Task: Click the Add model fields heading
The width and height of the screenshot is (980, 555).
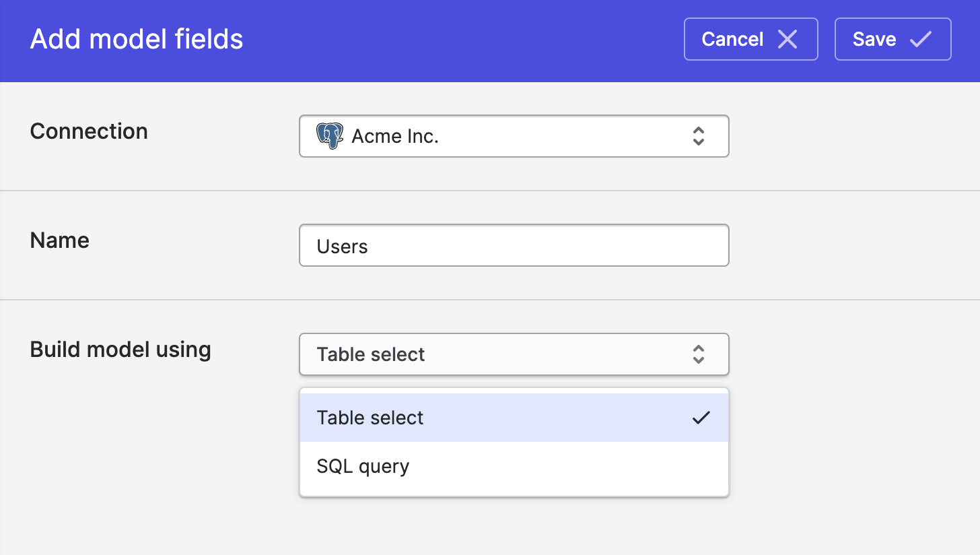Action: pyautogui.click(x=137, y=39)
